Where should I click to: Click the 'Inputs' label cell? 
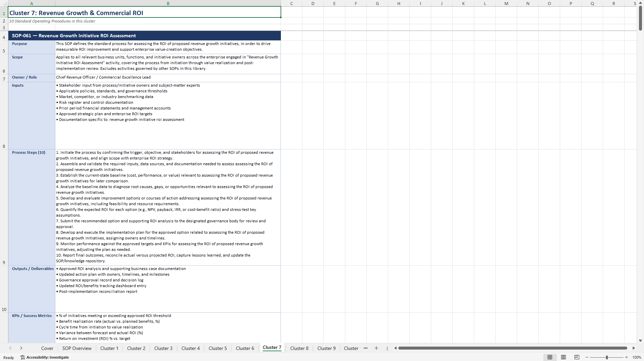[x=32, y=116]
